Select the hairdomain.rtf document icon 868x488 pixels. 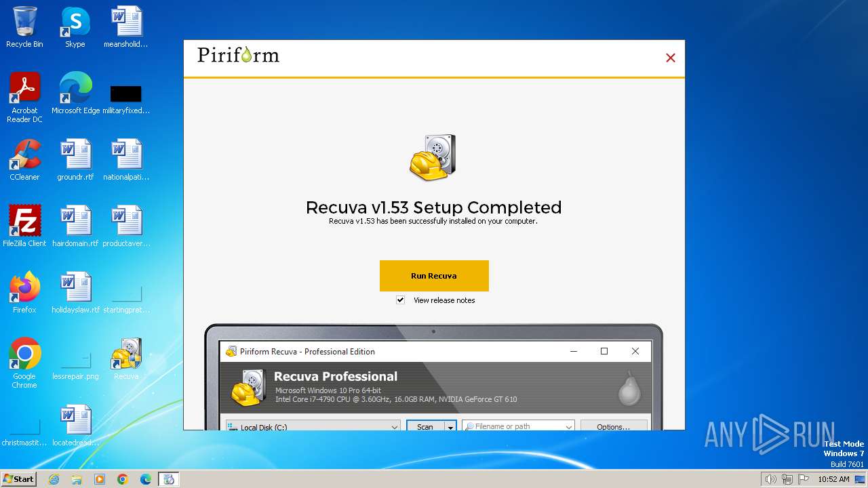click(x=75, y=227)
